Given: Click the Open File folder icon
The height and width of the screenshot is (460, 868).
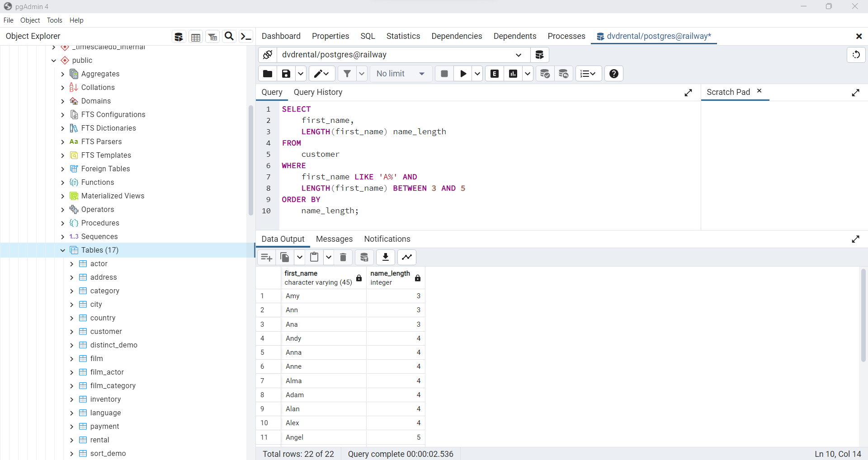Looking at the screenshot, I should (x=268, y=74).
